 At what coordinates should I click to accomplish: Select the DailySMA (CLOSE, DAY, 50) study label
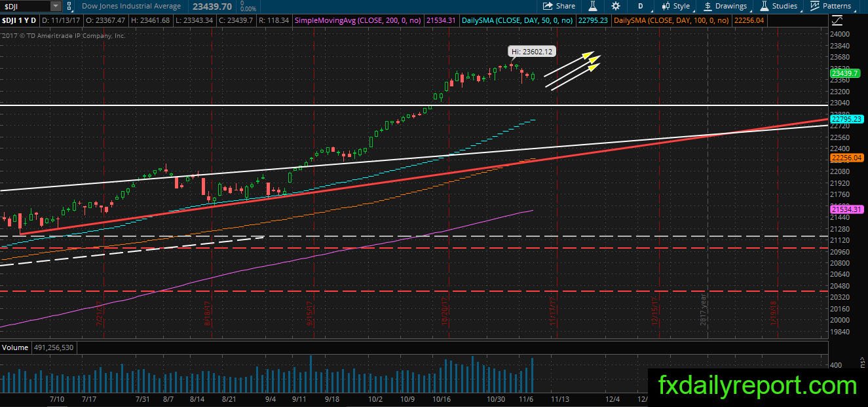pos(517,20)
